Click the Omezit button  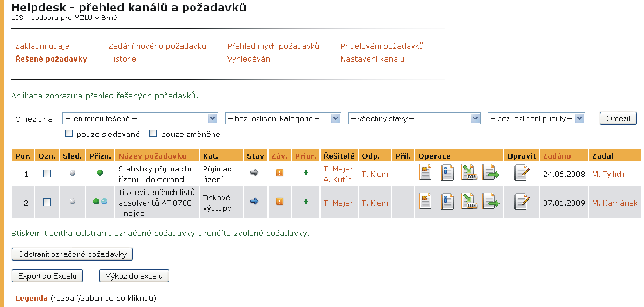coord(618,118)
